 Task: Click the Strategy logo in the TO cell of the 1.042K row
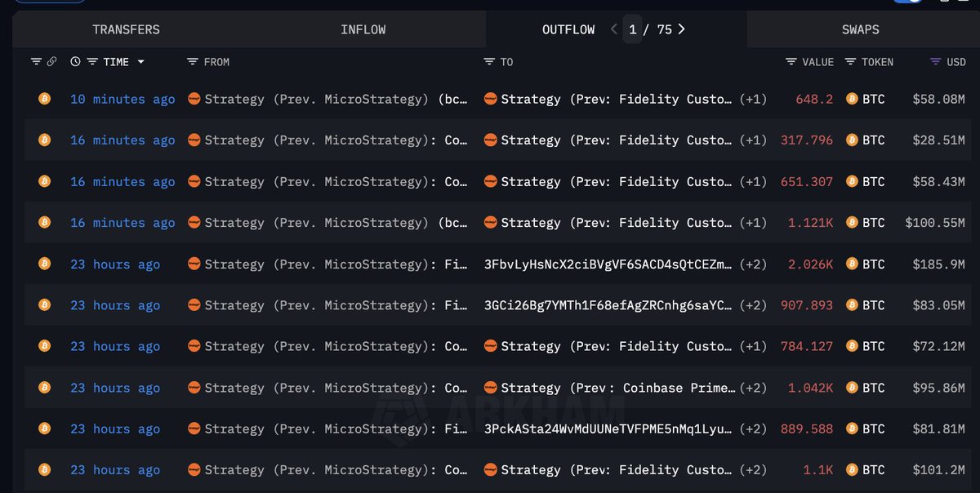491,387
